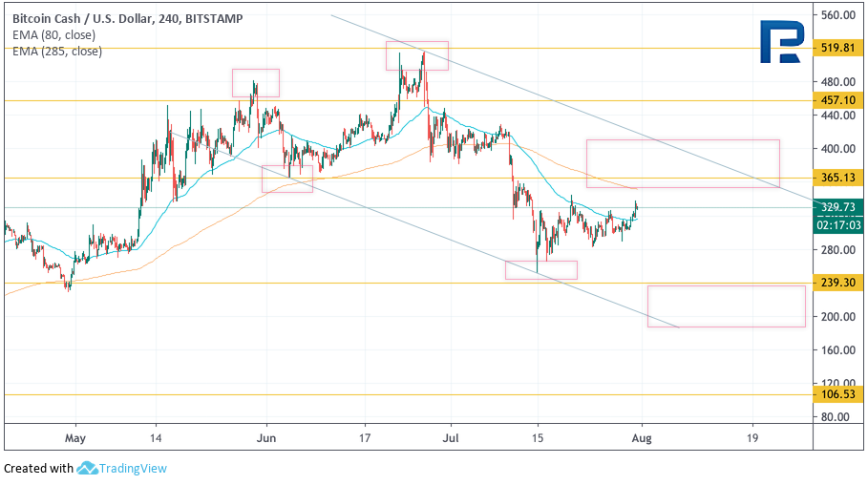The height and width of the screenshot is (485, 868).
Task: Select the Aug date on time axis
Action: [x=642, y=437]
